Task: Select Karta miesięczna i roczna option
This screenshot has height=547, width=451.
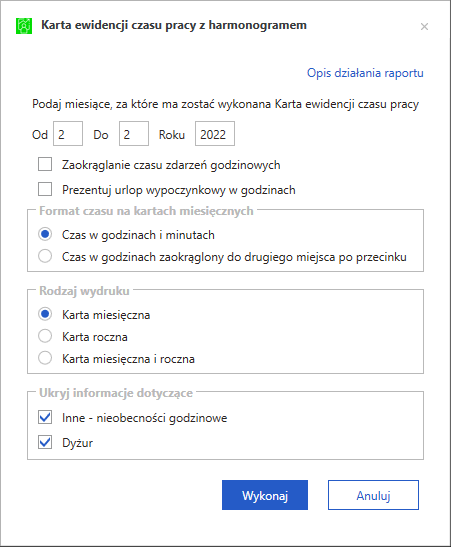Action: [x=45, y=358]
